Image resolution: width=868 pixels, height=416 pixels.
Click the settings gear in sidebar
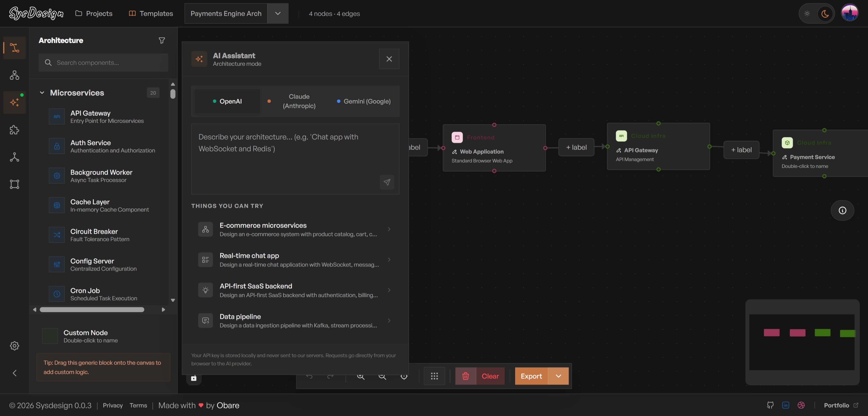click(x=15, y=346)
